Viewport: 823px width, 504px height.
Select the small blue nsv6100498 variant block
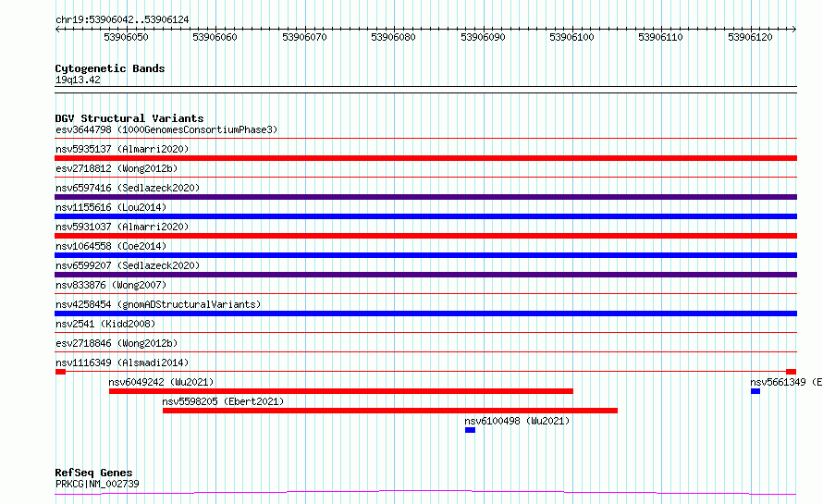click(x=471, y=430)
